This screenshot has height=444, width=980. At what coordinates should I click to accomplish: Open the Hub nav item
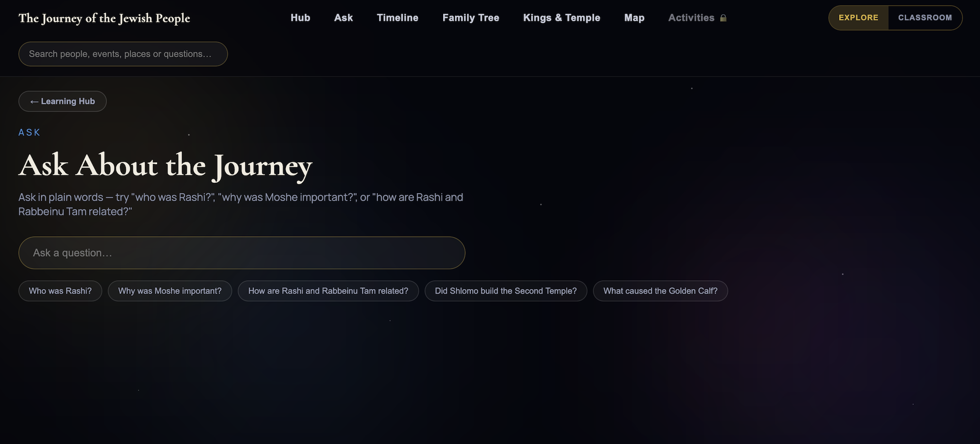pos(300,18)
